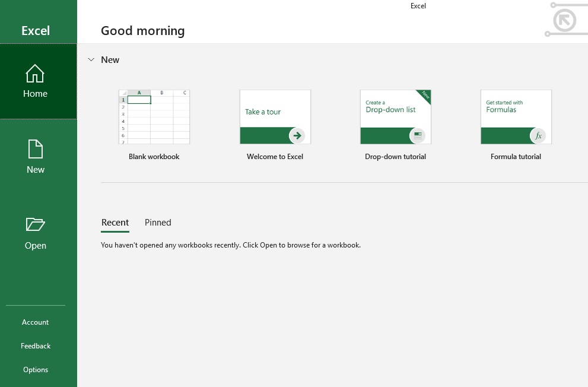The image size is (588, 387).
Task: Open the Feedback page
Action: click(36, 346)
